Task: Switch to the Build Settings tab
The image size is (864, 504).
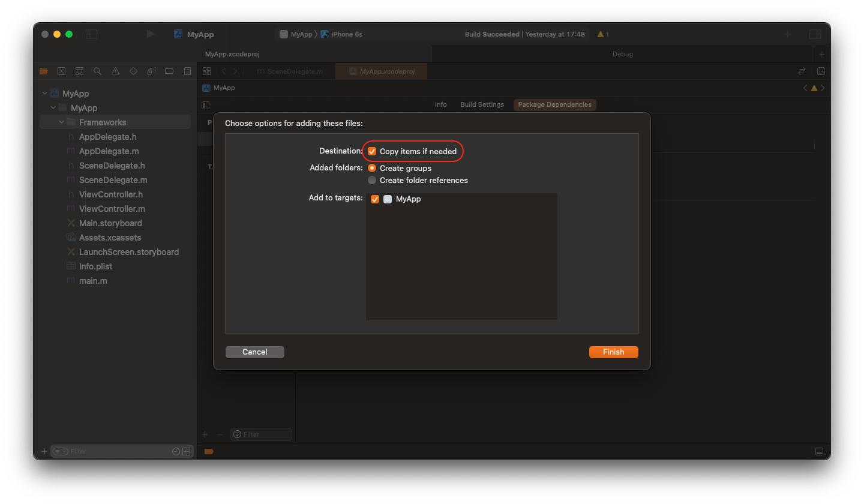Action: pyautogui.click(x=482, y=104)
